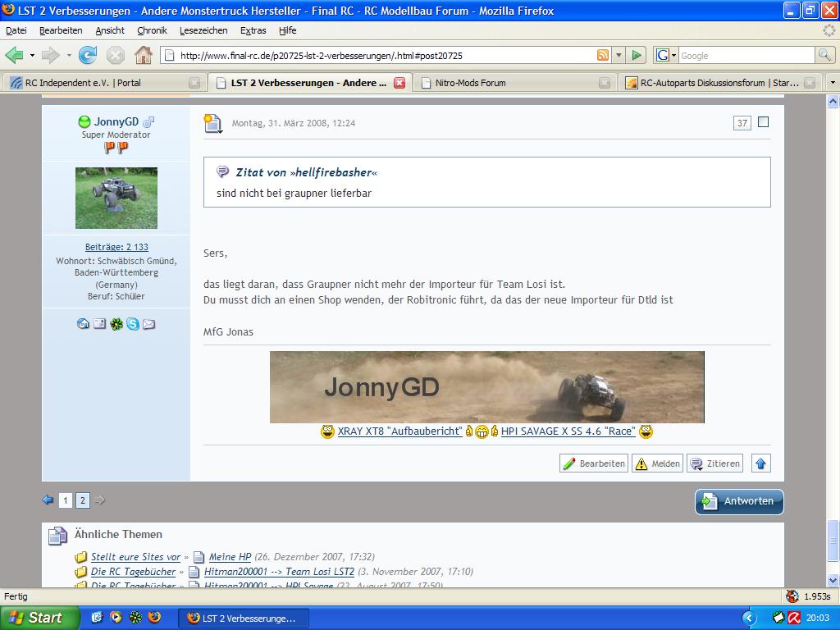This screenshot has height=630, width=840.
Task: Click the Firefox reload page icon
Action: coord(88,55)
